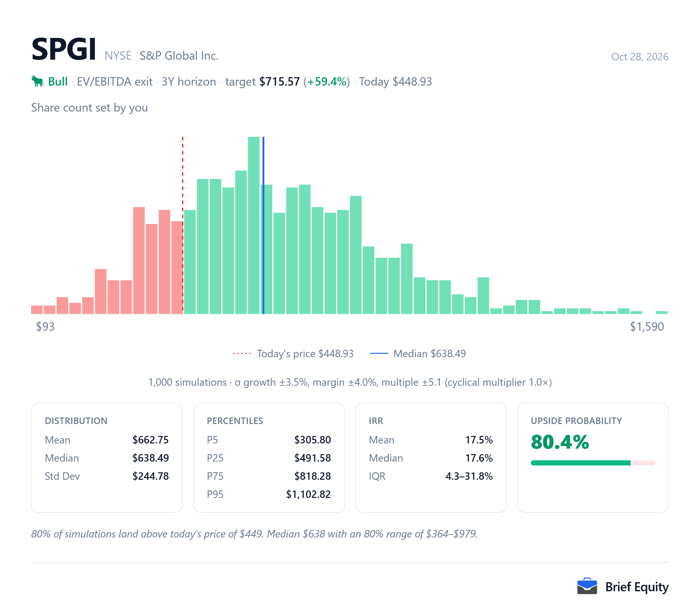Click the Median $638.49 legend entry

pos(418,353)
